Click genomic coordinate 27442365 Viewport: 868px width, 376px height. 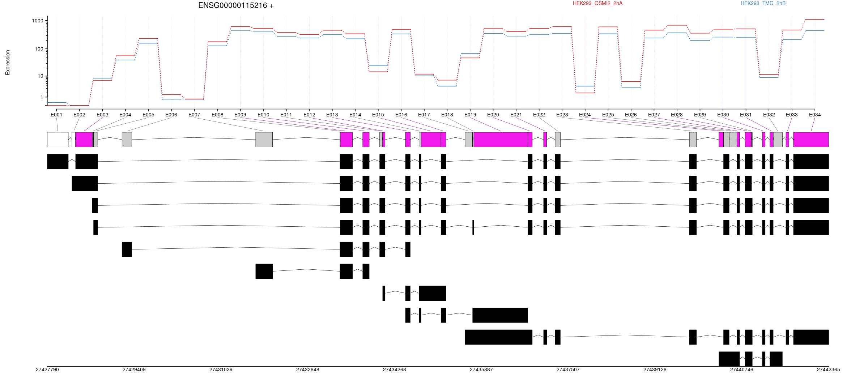pos(829,370)
